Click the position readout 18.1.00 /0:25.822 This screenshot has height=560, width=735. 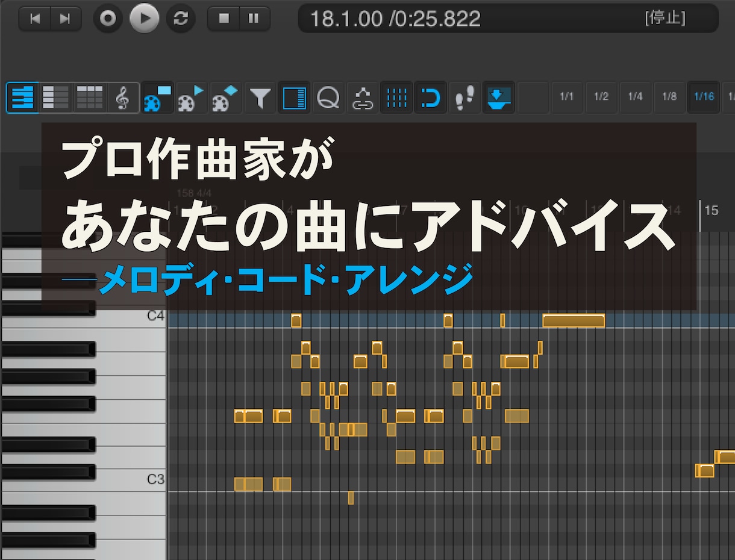[x=395, y=19]
